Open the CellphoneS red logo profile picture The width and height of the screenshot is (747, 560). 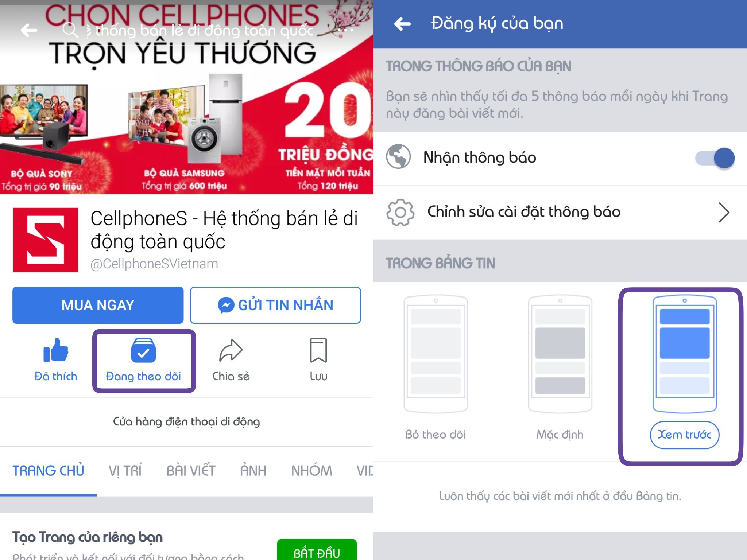46,240
